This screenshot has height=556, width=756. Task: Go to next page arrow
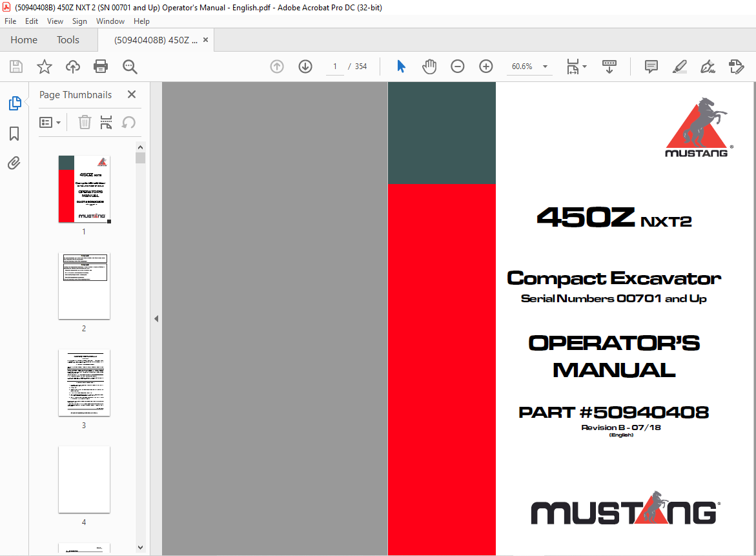[x=305, y=67]
